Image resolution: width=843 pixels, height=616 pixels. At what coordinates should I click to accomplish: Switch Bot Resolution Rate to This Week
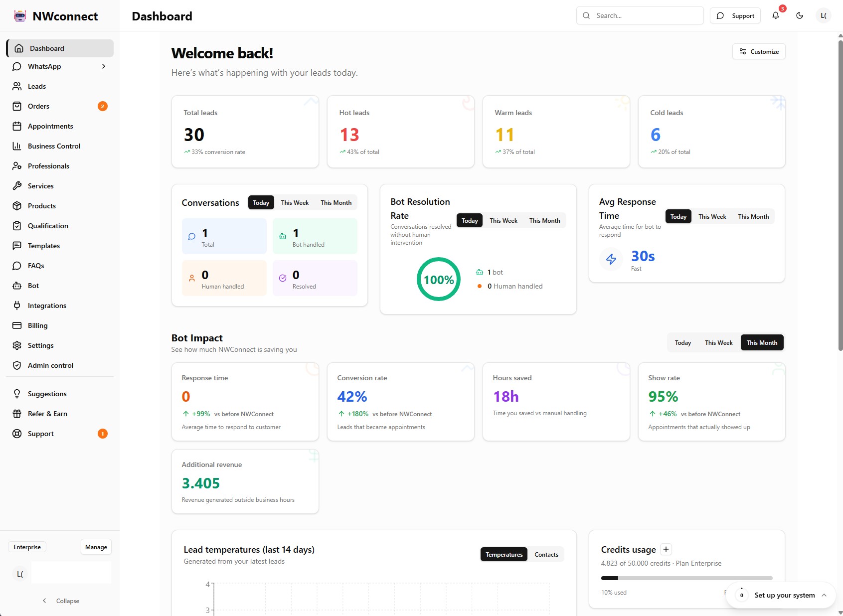pos(504,220)
